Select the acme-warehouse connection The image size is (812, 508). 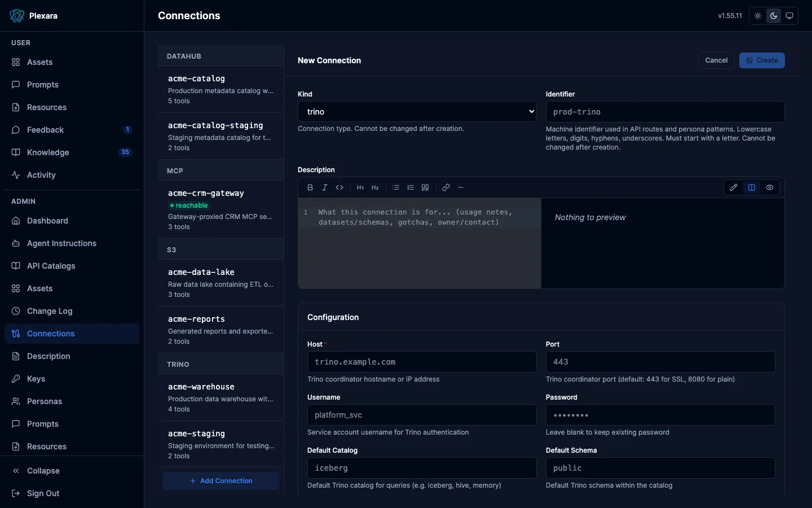click(220, 397)
